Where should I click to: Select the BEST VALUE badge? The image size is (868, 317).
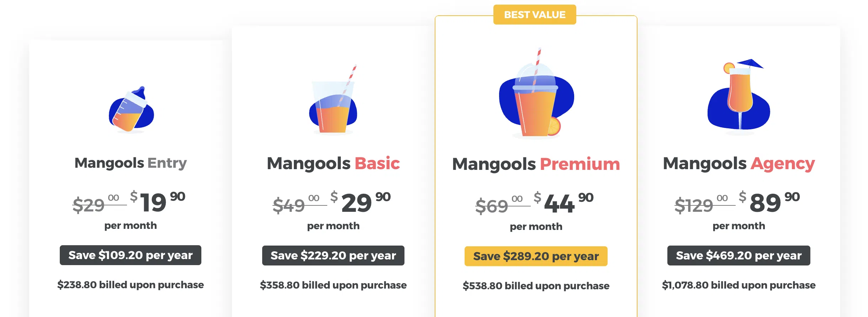(535, 15)
